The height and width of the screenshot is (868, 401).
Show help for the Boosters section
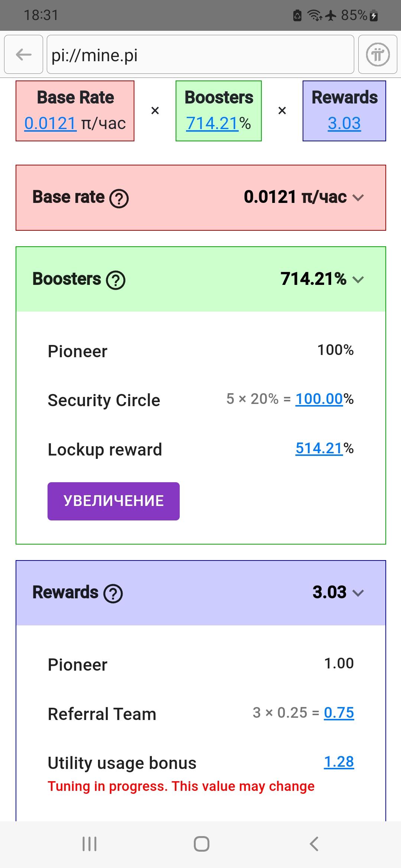(x=116, y=280)
